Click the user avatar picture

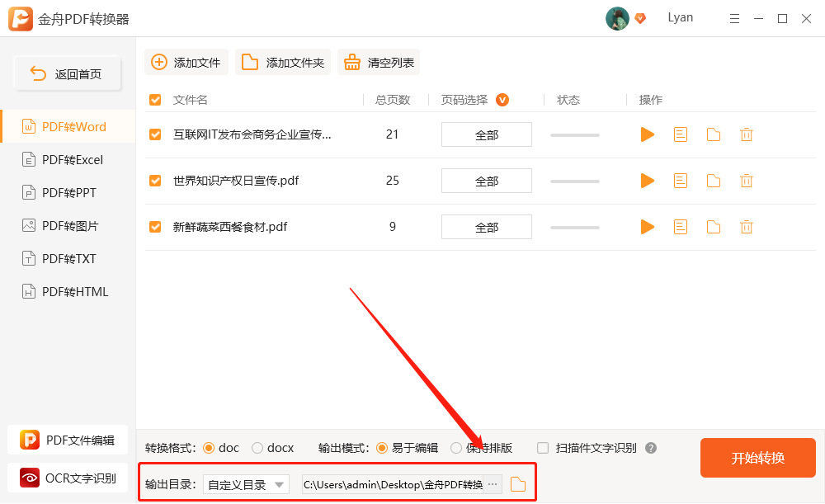point(617,18)
